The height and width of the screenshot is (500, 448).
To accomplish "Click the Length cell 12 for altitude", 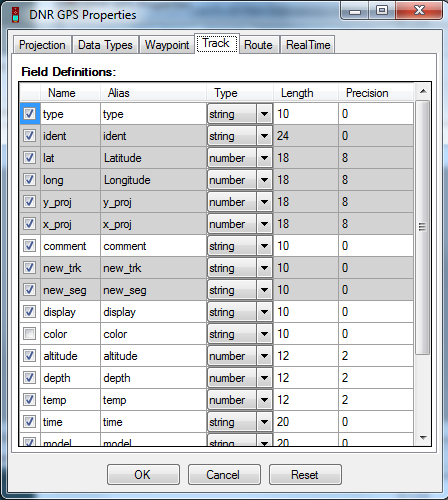I will click(x=306, y=356).
